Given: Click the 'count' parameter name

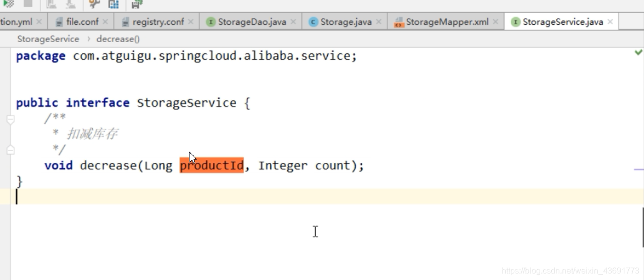Looking at the screenshot, I should [x=332, y=165].
